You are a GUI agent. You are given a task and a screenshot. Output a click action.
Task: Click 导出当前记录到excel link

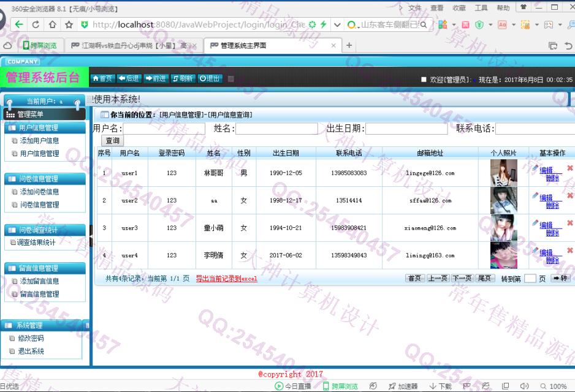coord(227,279)
